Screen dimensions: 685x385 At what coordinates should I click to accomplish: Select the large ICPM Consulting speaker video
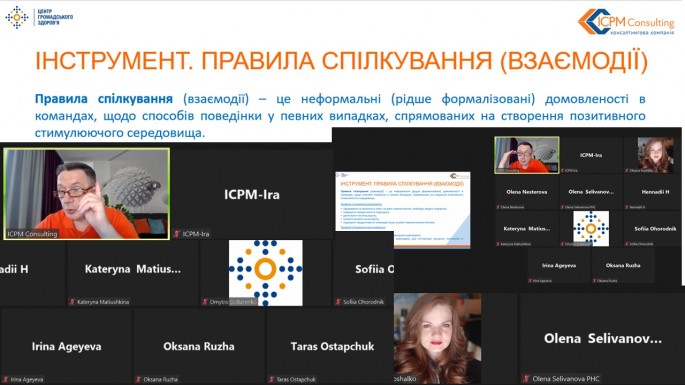pyautogui.click(x=86, y=194)
